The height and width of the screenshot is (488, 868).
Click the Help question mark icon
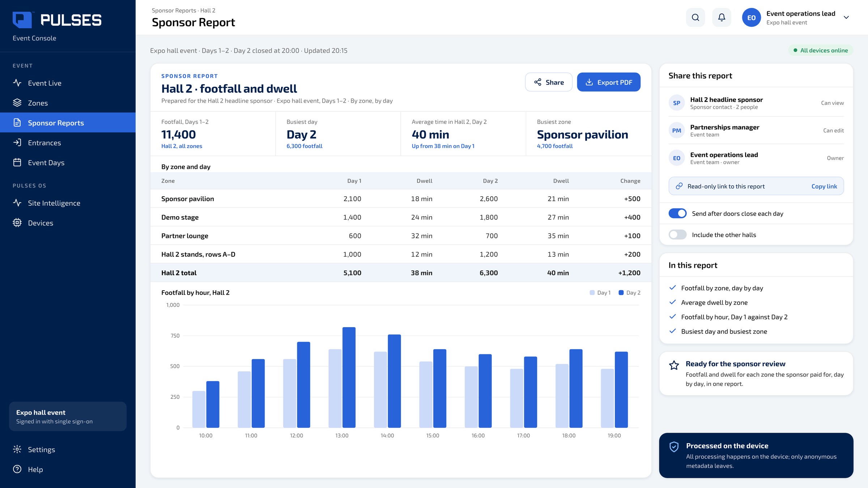pos(17,469)
